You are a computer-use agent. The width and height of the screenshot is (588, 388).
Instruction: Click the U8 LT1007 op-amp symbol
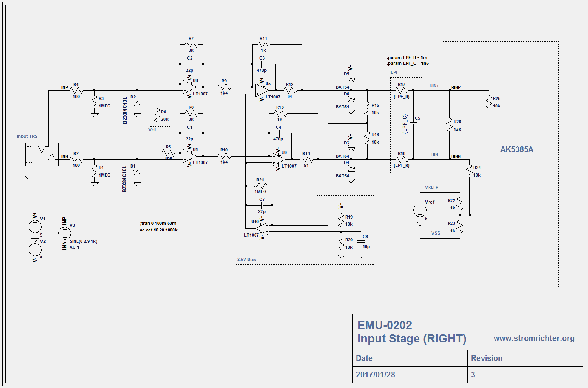click(x=189, y=87)
